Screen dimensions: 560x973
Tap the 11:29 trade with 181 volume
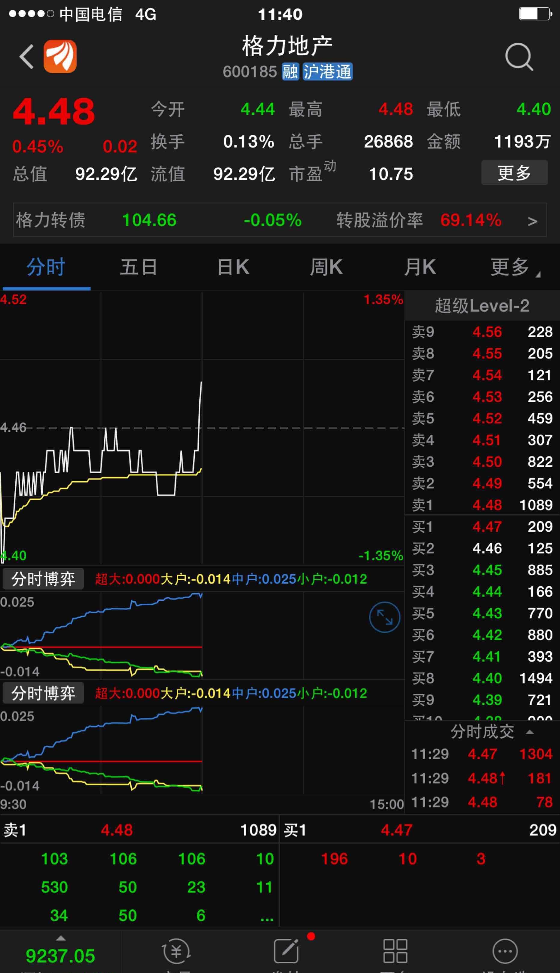(x=482, y=778)
